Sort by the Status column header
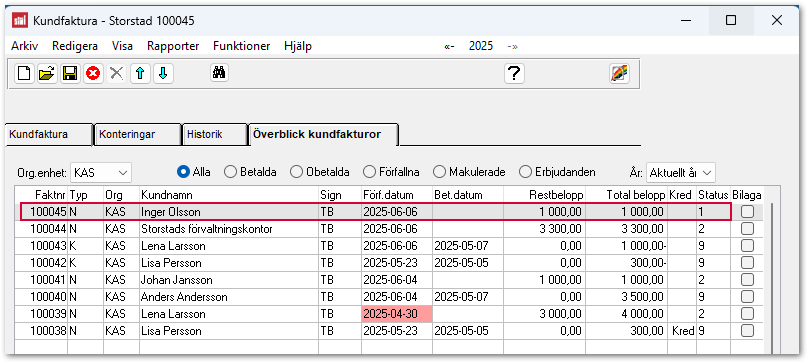808x363 pixels. (x=713, y=195)
